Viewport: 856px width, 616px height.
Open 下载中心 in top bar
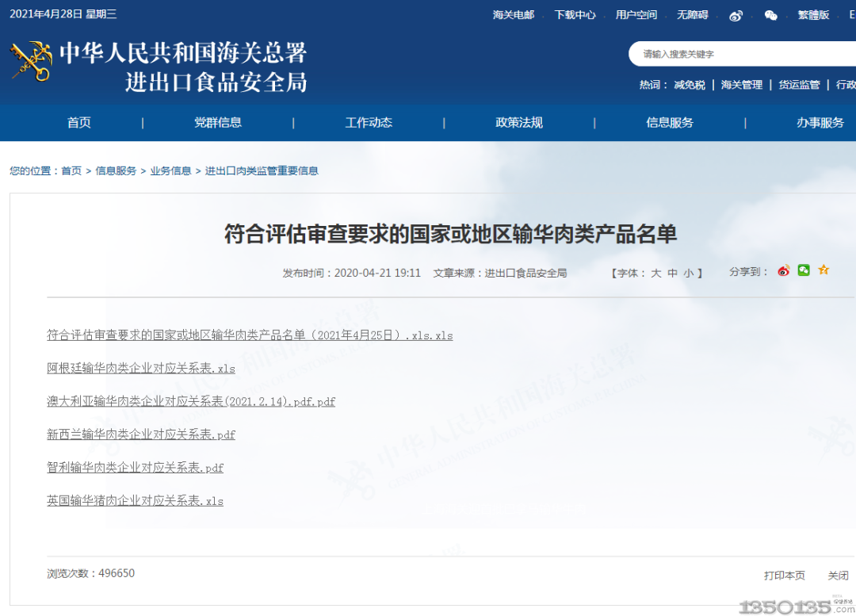click(x=575, y=15)
